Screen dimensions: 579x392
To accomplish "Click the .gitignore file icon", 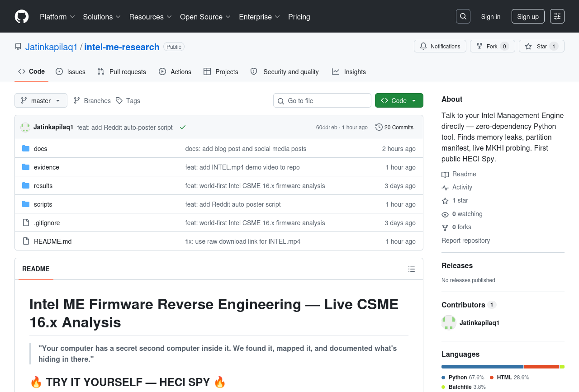I will coord(26,223).
